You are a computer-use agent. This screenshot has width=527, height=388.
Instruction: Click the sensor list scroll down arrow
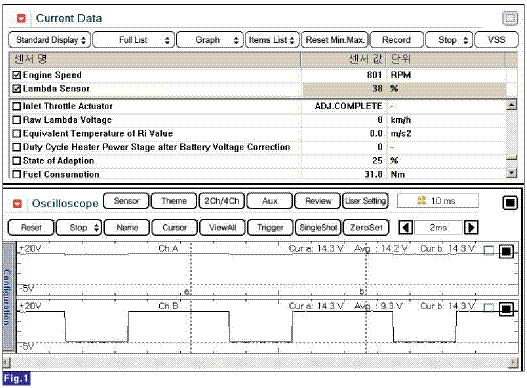[511, 173]
